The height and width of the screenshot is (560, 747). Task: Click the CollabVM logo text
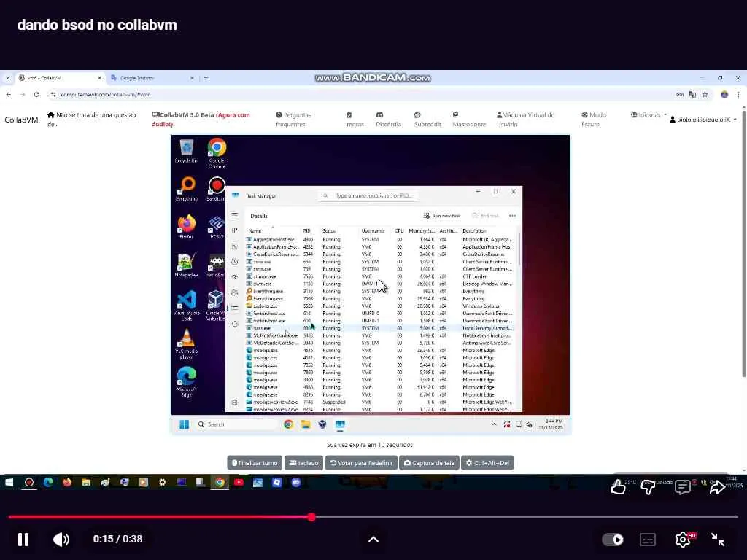(x=21, y=120)
